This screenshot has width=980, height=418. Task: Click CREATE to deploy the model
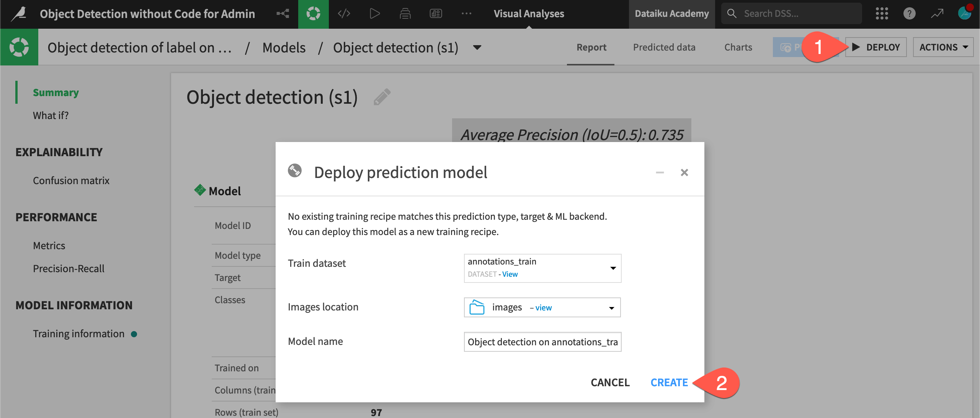[x=669, y=382]
